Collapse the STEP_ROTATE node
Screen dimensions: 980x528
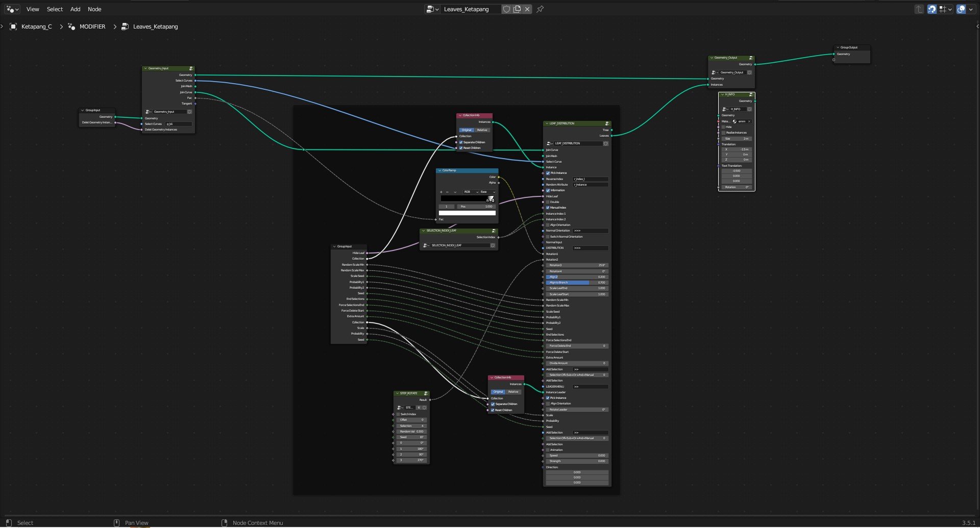[x=397, y=393]
